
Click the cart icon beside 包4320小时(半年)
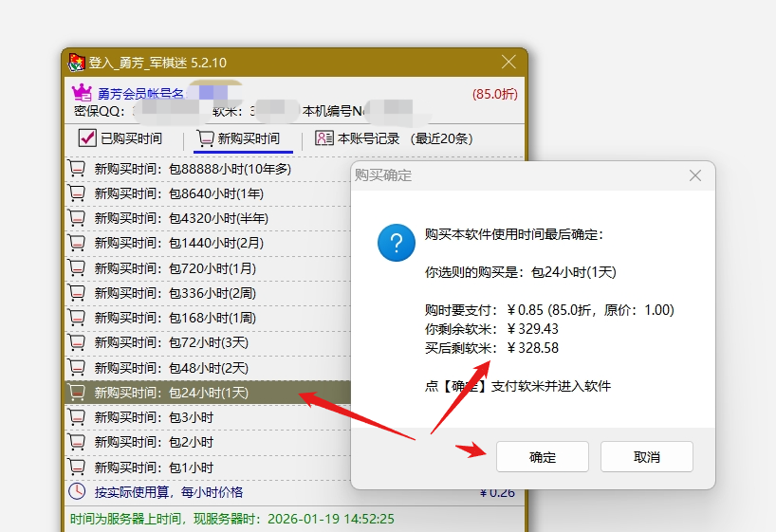coord(77,218)
